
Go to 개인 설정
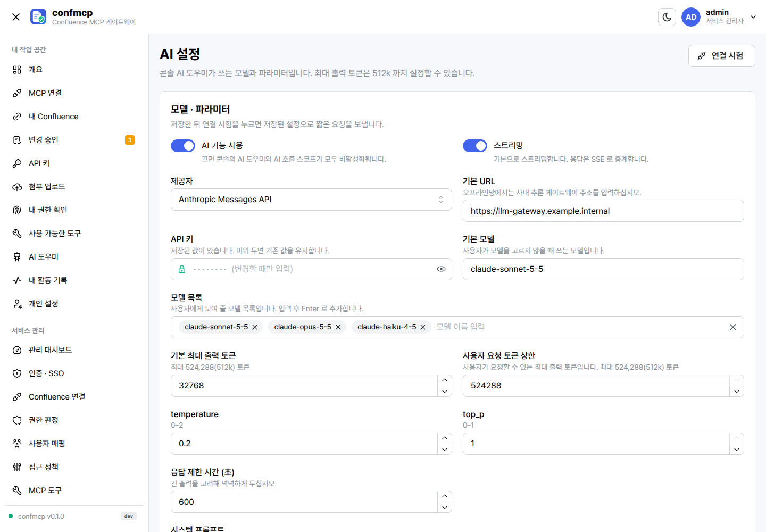[74, 304]
